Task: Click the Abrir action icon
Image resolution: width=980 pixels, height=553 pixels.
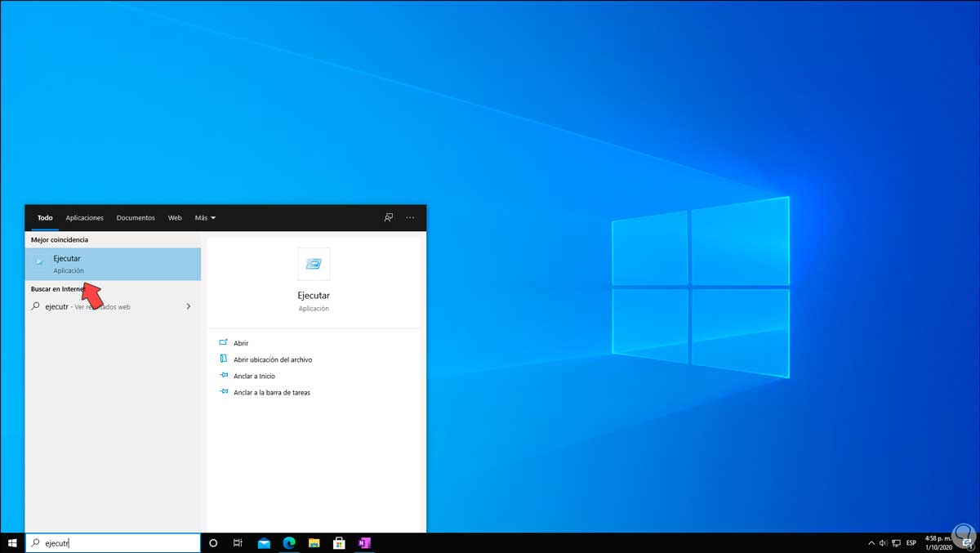Action: pyautogui.click(x=224, y=342)
